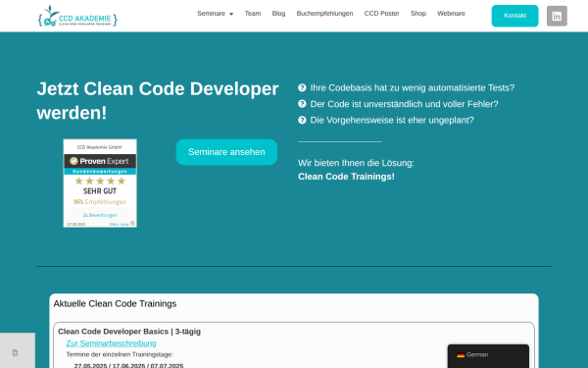Click the '96% Empfehlungen' text in badge
Image resolution: width=588 pixels, height=368 pixels.
(100, 202)
